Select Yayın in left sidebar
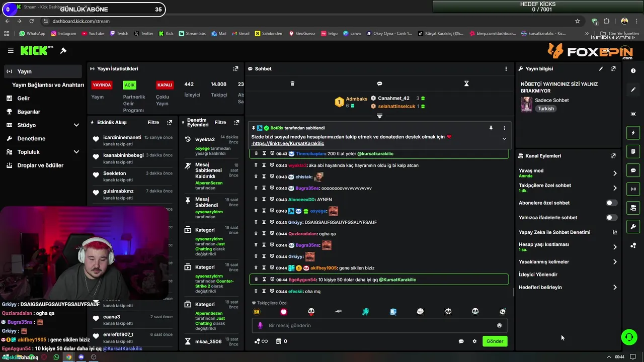 coord(43,71)
